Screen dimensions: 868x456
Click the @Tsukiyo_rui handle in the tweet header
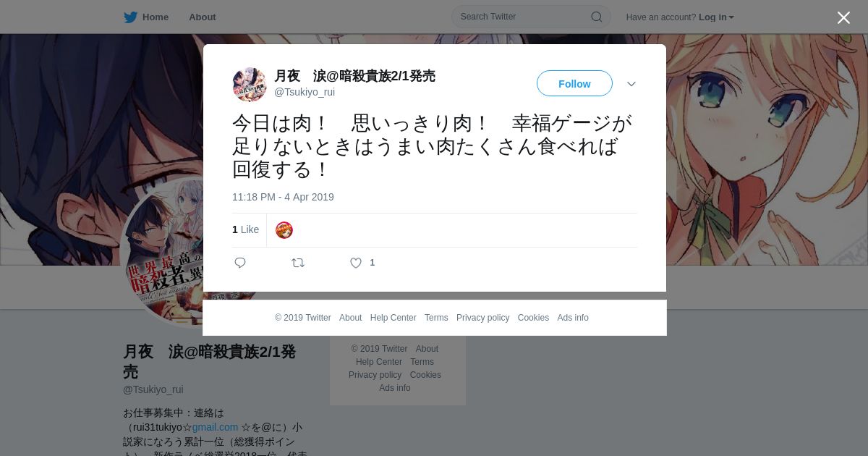[x=305, y=92]
